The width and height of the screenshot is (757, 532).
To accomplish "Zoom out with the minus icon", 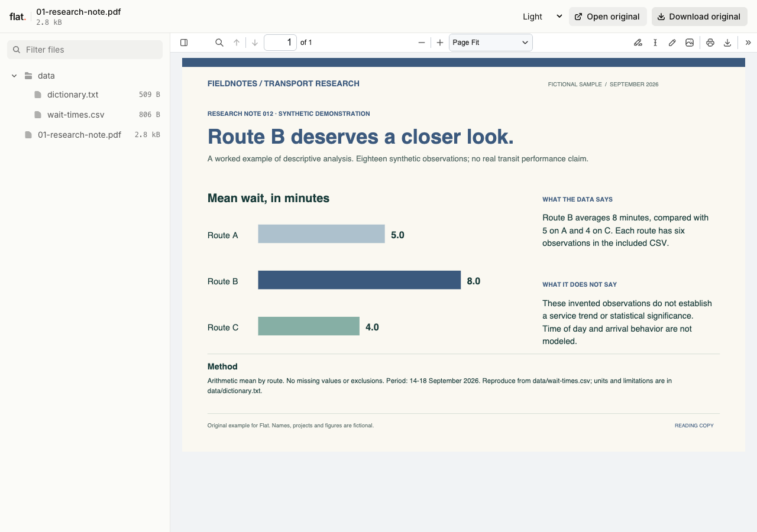I will point(422,43).
